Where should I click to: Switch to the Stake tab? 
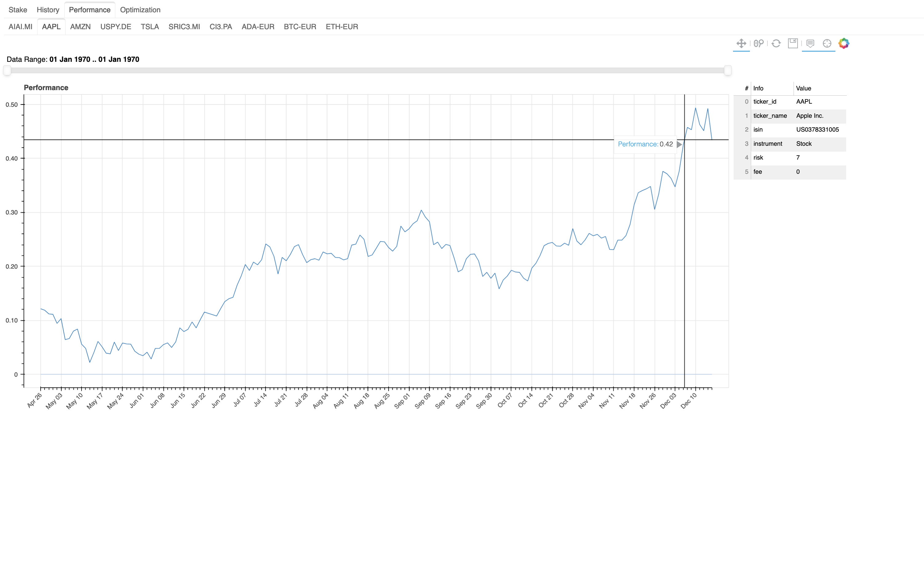point(18,10)
